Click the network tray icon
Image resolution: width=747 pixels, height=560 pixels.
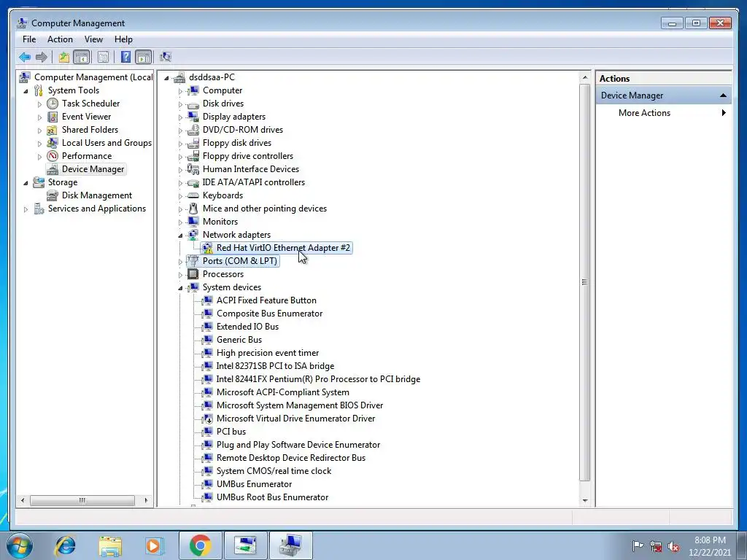click(x=656, y=547)
